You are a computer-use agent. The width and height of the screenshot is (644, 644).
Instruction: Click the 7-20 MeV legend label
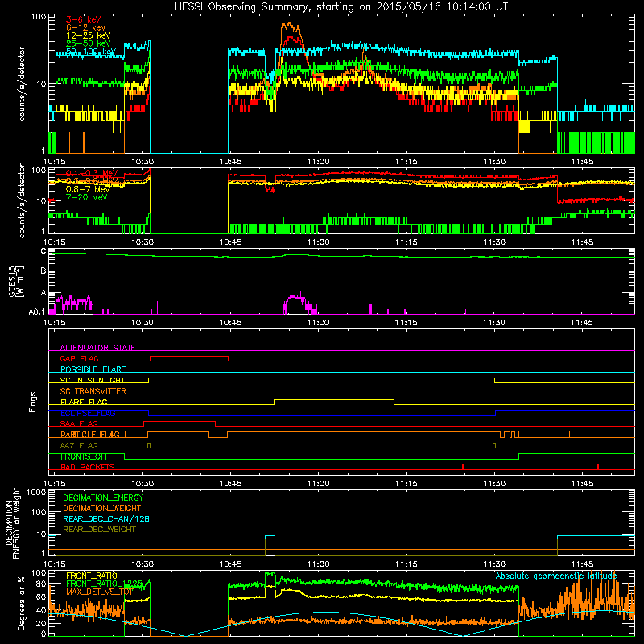coord(87,197)
